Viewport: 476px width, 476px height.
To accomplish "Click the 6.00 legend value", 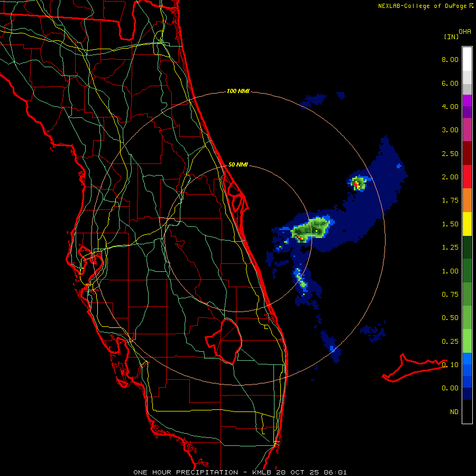I will click(x=450, y=83).
